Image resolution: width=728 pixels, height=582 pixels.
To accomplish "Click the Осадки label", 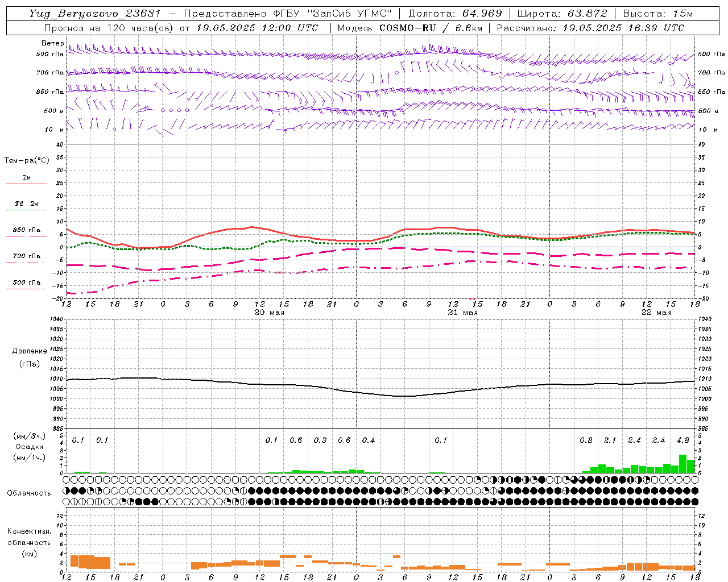I will 30,447.
